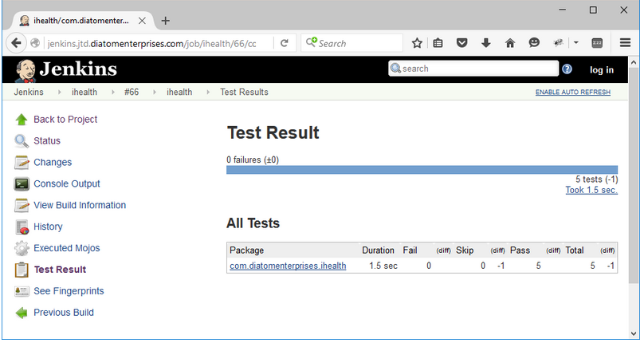Click the log in link
The height and width of the screenshot is (343, 644).
[x=601, y=70]
